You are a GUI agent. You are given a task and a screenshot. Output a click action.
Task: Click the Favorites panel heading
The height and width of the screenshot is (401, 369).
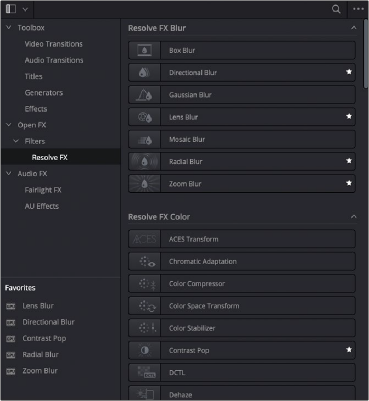[20, 288]
